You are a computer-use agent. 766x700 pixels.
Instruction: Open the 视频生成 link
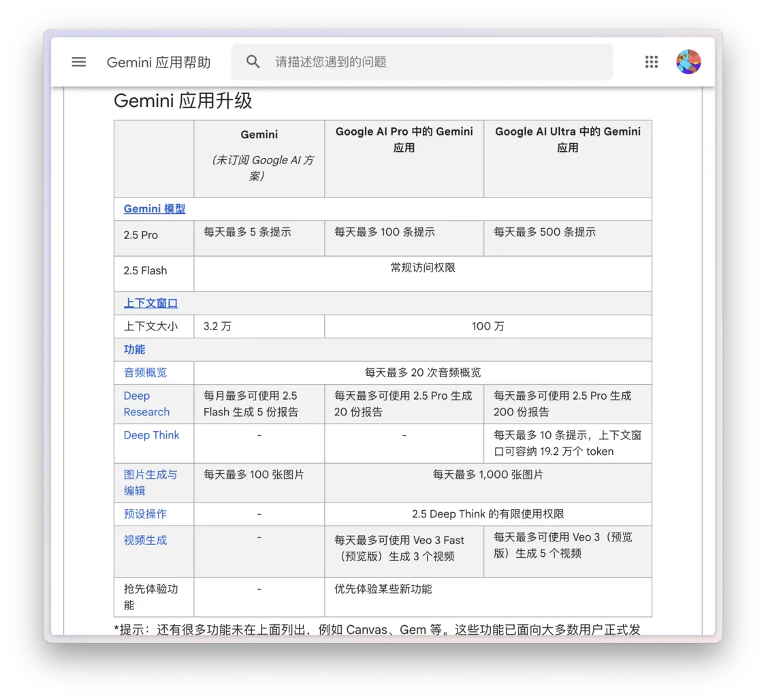(x=145, y=540)
